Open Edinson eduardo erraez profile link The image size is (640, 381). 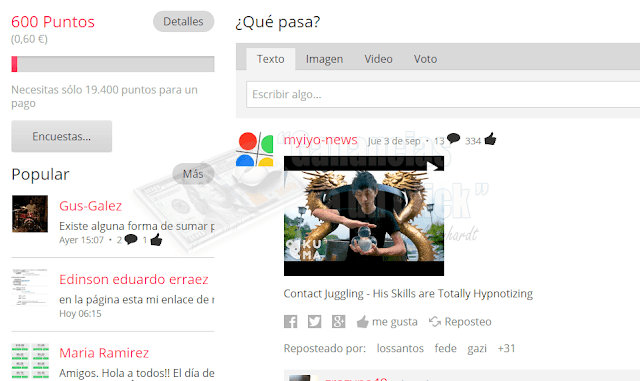coord(133,279)
